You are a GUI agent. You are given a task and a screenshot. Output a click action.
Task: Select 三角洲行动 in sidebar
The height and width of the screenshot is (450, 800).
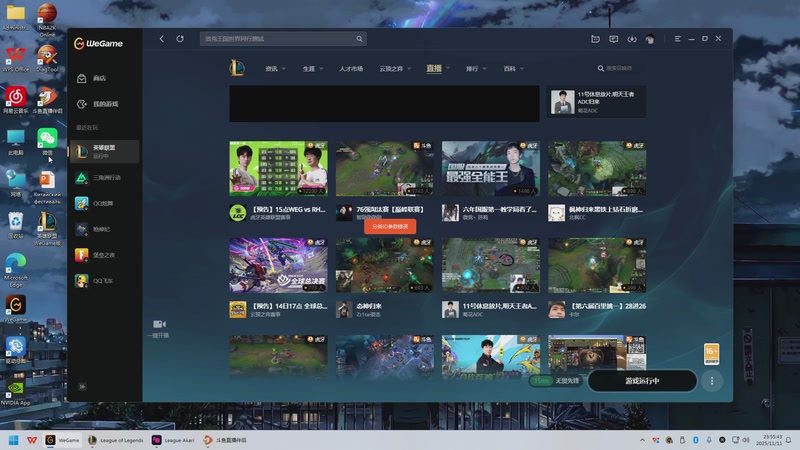(104, 178)
